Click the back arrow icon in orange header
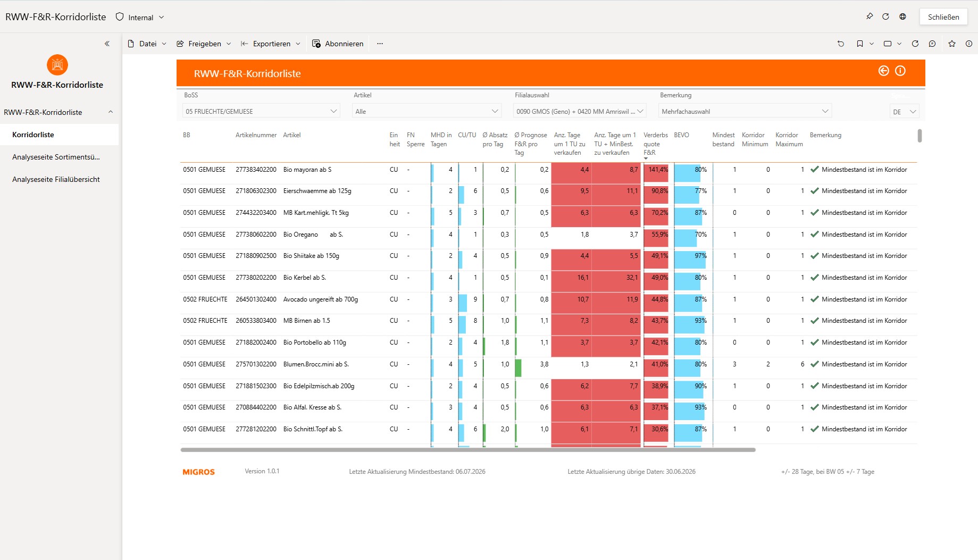This screenshot has height=560, width=978. 883,71
